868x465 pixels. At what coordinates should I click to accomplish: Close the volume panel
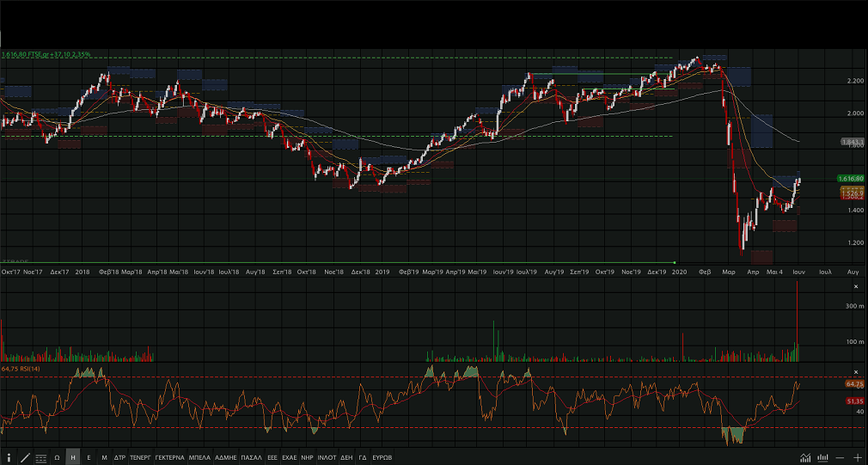[x=855, y=286]
